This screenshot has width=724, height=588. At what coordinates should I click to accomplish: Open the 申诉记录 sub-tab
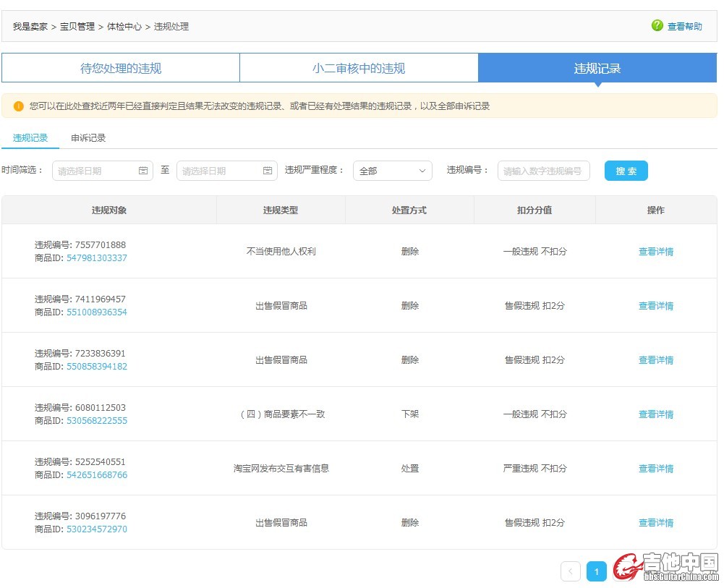point(88,137)
